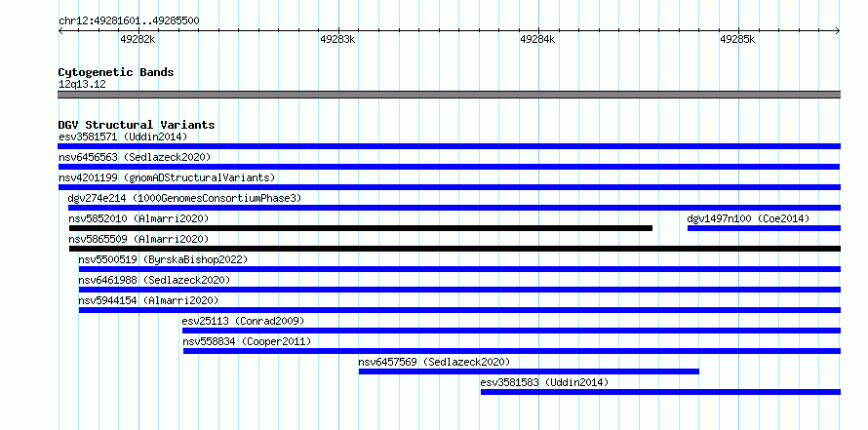The height and width of the screenshot is (430, 868).
Task: Click the Cytogenetic Bands track title
Action: (116, 72)
